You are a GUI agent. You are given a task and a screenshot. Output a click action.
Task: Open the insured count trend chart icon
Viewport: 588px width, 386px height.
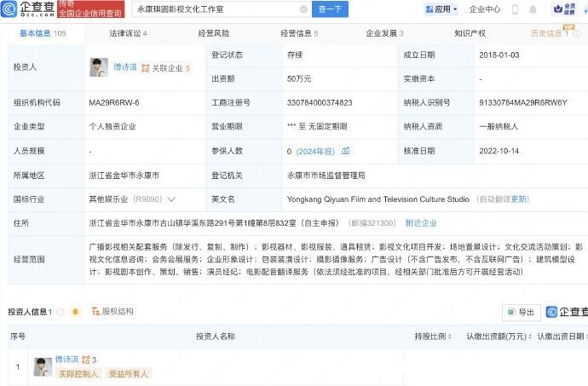point(345,151)
